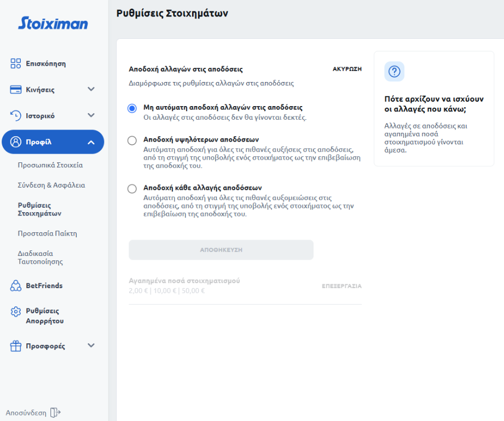Image resolution: width=504 pixels, height=421 pixels.
Task: Open Προσωπικά Στοιχεία submenu item
Action: (50, 165)
